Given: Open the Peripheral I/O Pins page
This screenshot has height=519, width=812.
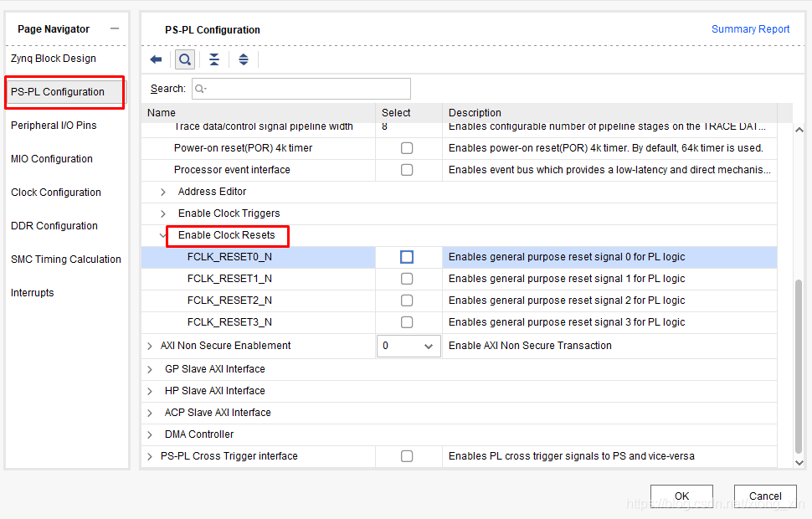Looking at the screenshot, I should (x=54, y=126).
